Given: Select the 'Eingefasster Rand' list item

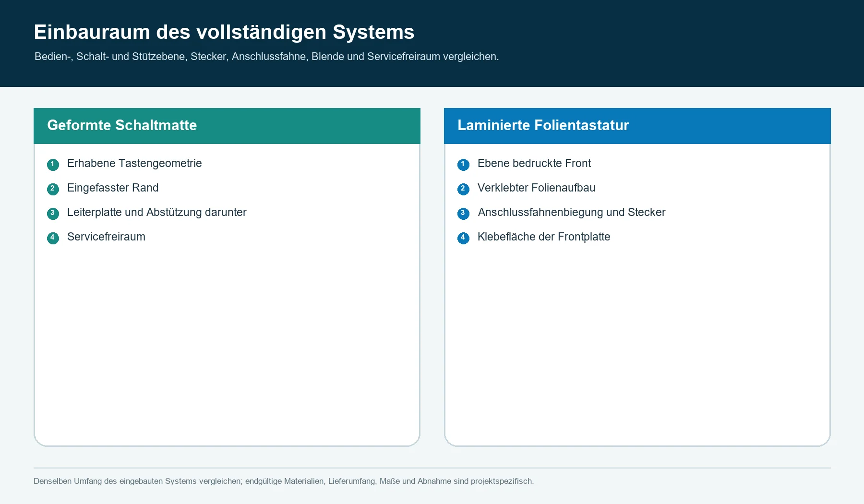Looking at the screenshot, I should [x=113, y=188].
